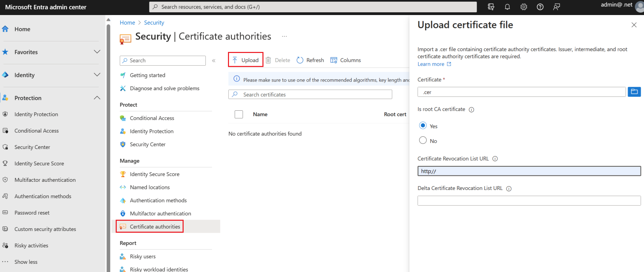Click info icon beside Certificate Revocation List URL
This screenshot has height=272, width=644.
(x=495, y=159)
